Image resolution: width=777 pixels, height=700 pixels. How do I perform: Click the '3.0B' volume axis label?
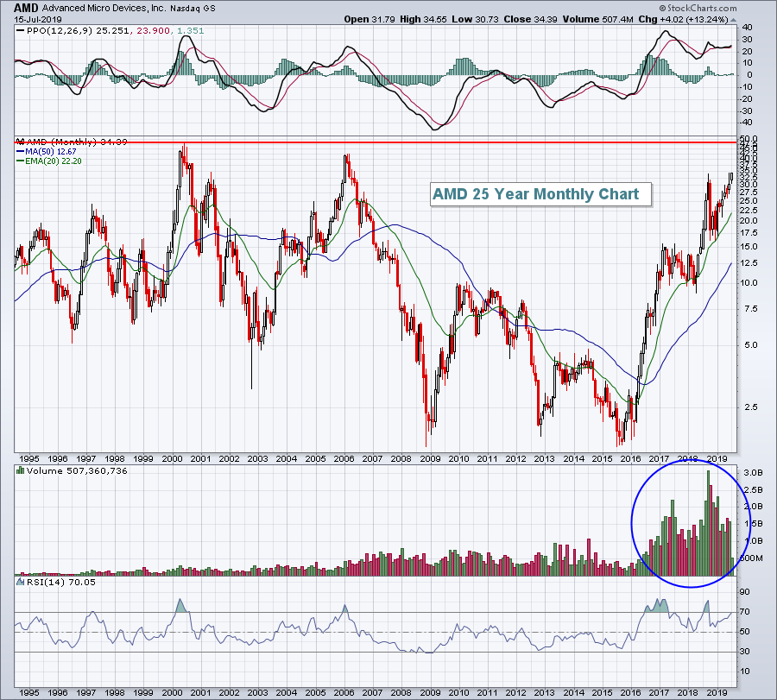(x=753, y=473)
